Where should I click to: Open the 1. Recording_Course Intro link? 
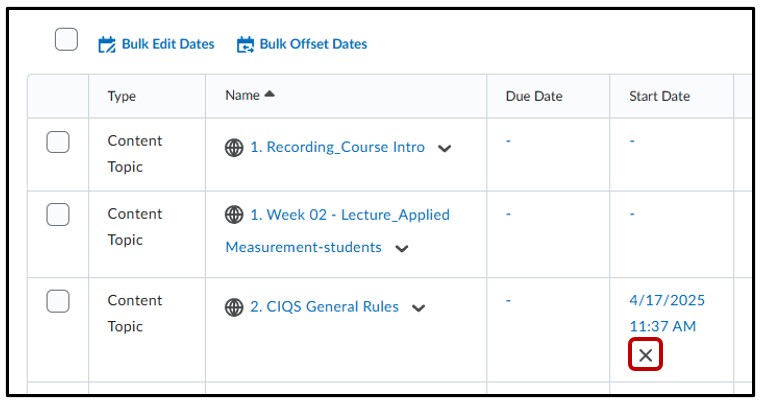click(x=337, y=147)
